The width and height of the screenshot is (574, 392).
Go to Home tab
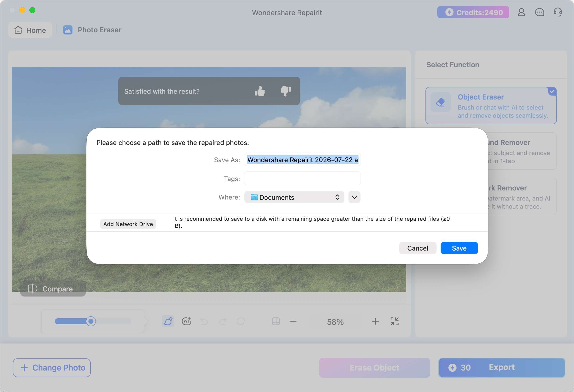click(x=30, y=30)
